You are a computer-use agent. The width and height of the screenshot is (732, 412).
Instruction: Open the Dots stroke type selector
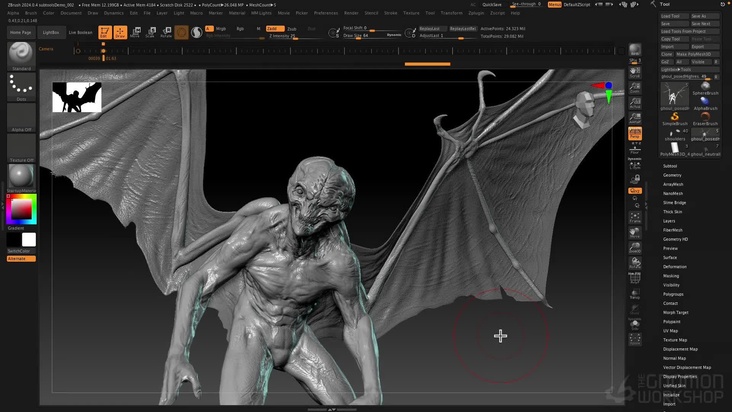click(21, 86)
